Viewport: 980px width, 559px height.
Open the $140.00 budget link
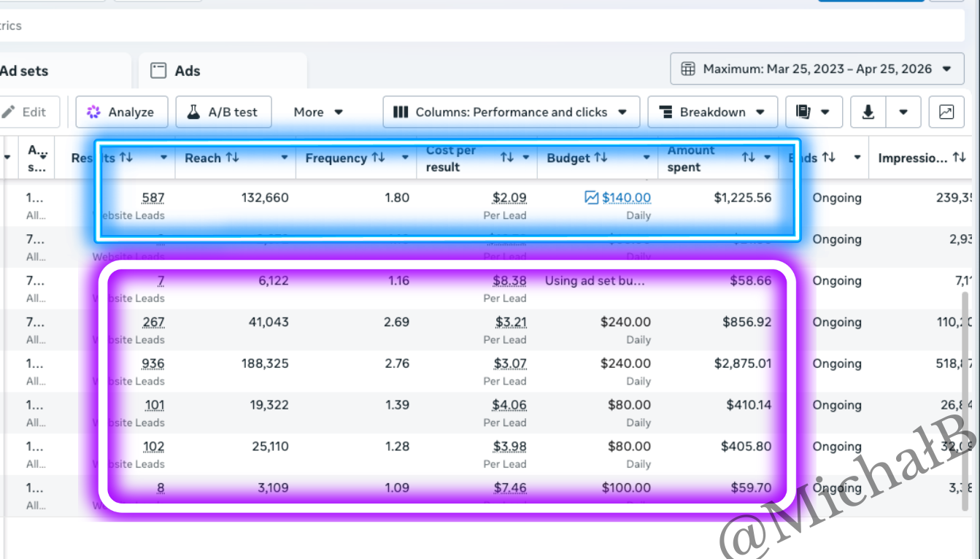(626, 198)
